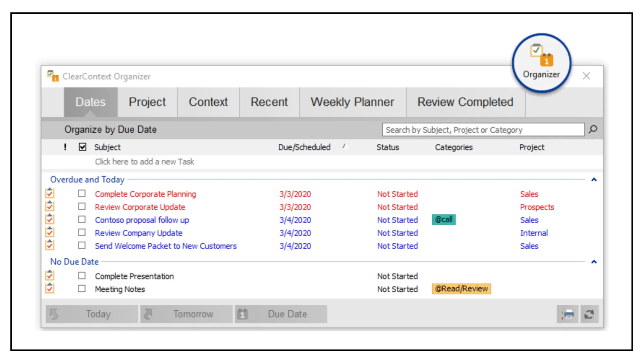This screenshot has width=644, height=362.
Task: Open the Meeting Notes task
Action: tap(120, 289)
